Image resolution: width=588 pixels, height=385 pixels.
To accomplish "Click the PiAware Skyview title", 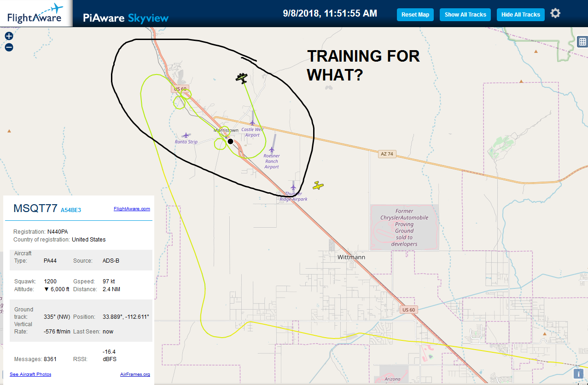I will tap(126, 18).
